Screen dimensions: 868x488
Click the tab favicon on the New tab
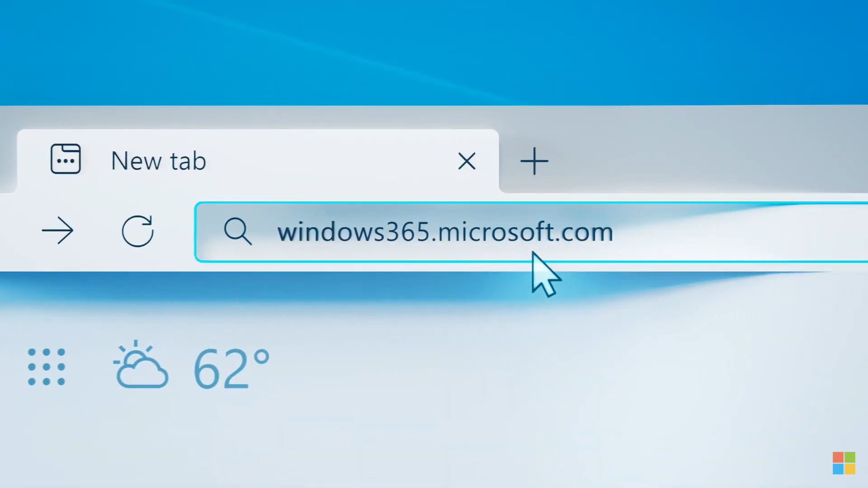pyautogui.click(x=66, y=160)
